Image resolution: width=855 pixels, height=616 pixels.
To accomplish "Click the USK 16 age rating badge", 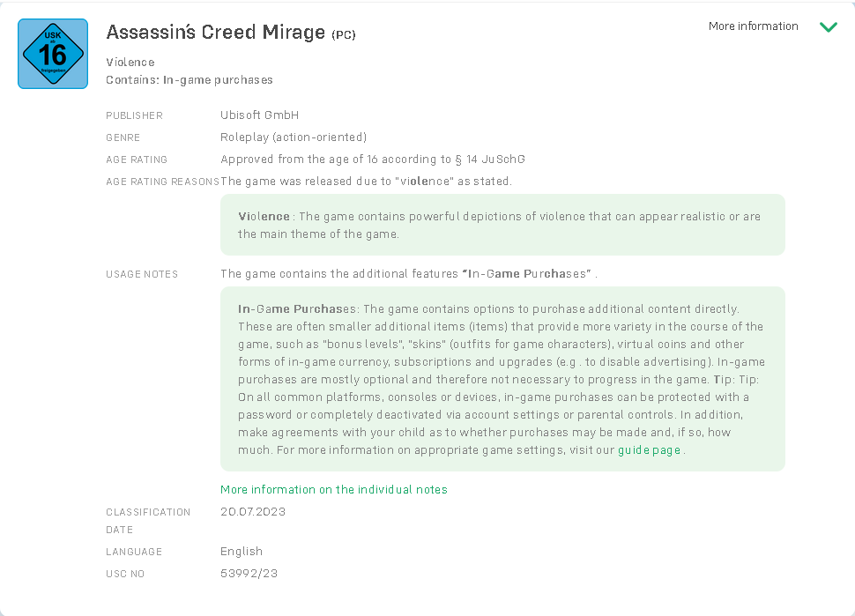I will 53,54.
